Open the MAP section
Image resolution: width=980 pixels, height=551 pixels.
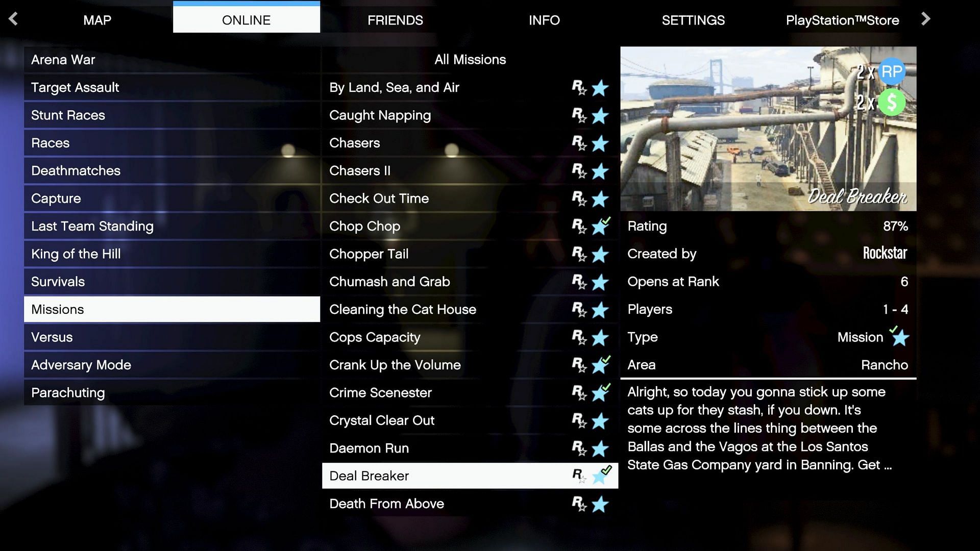coord(97,20)
